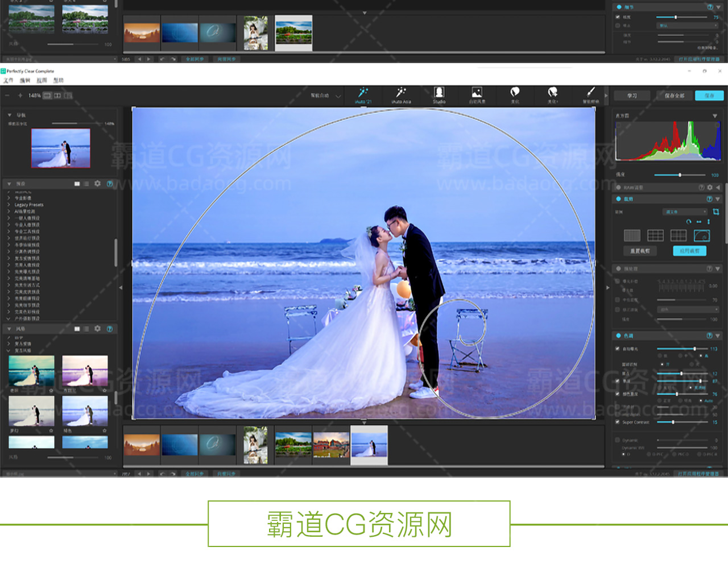Toggle the Super Contrast checkbox
Viewport: 728px width, 580px height.
pyautogui.click(x=618, y=422)
